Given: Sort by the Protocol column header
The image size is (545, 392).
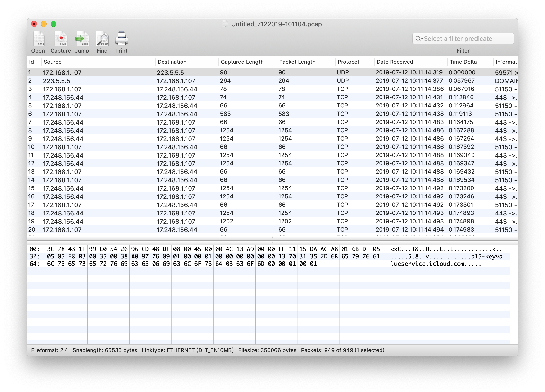Looking at the screenshot, I should pyautogui.click(x=348, y=62).
